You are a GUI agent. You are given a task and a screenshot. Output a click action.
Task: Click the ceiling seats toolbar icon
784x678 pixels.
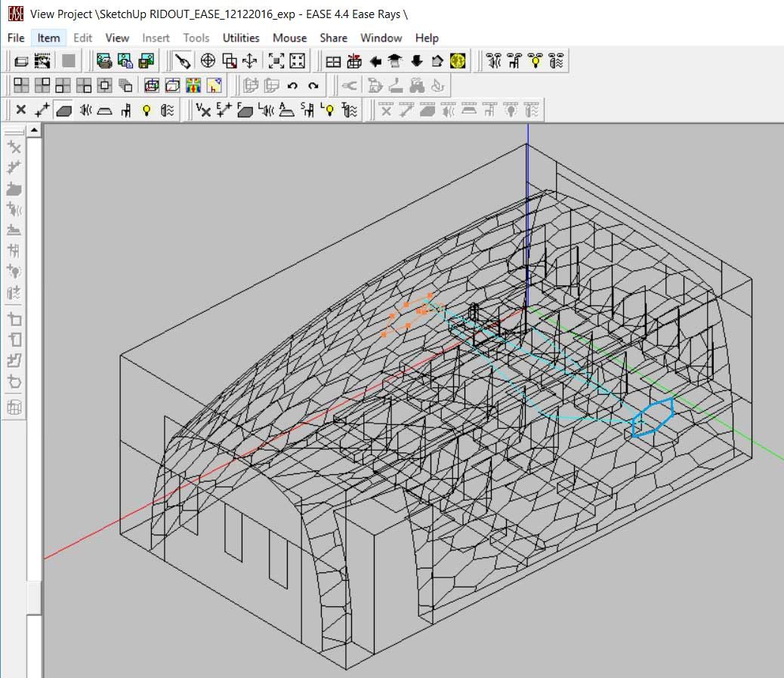514,61
